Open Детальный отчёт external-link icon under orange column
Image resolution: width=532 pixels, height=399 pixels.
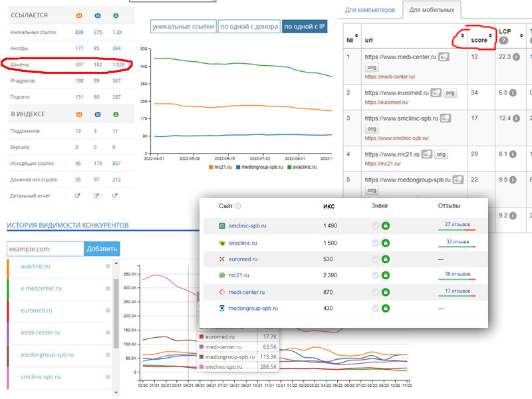[x=78, y=196]
